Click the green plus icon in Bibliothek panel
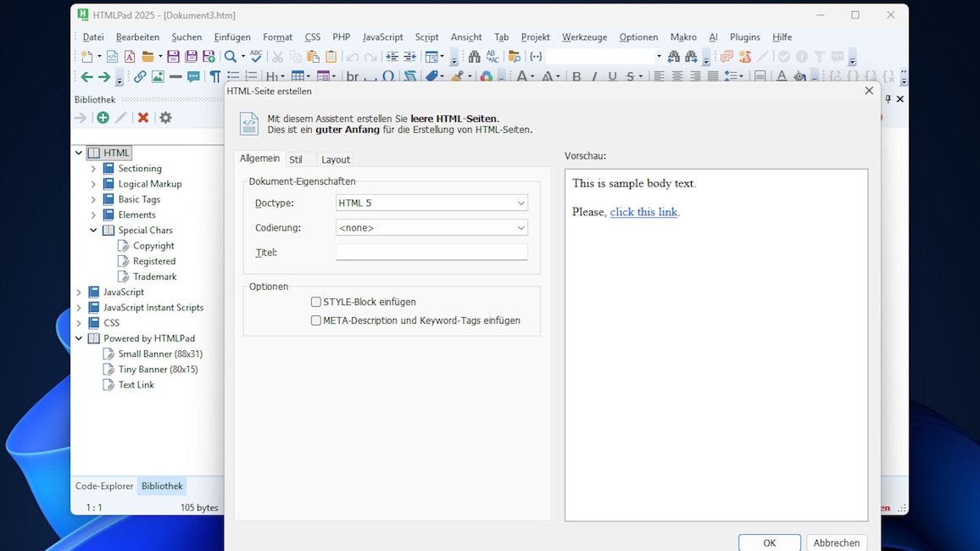The width and height of the screenshot is (980, 551). [x=103, y=118]
